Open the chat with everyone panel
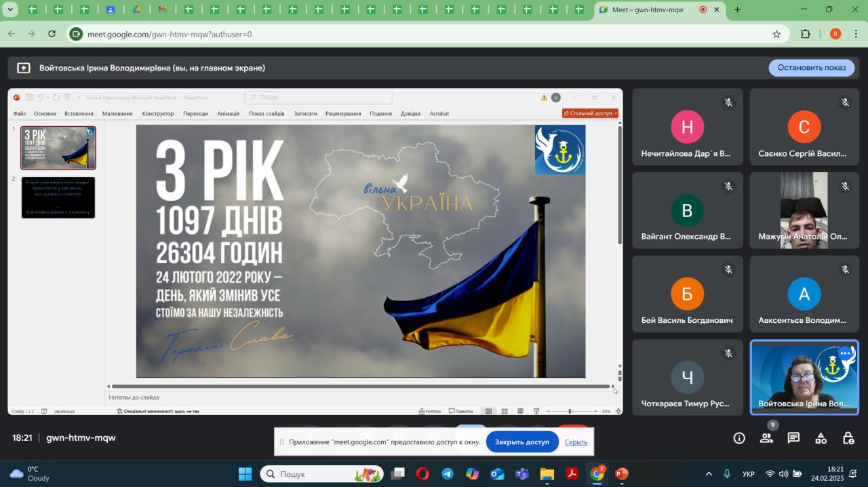The image size is (868, 487). 793,438
